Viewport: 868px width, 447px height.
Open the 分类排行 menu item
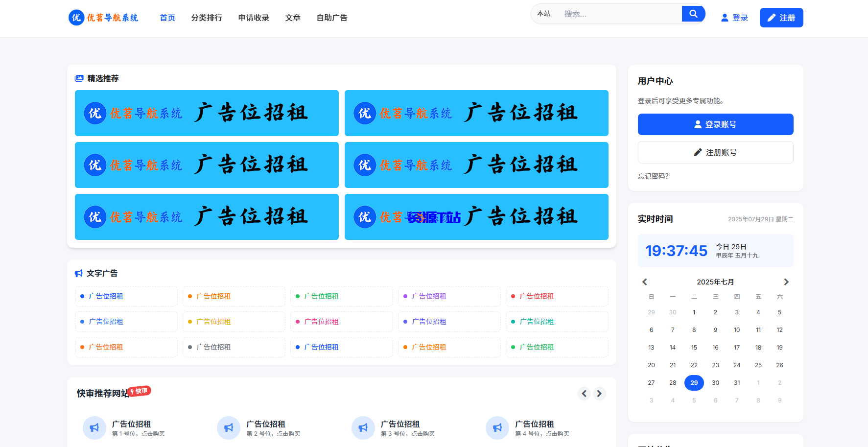[207, 18]
